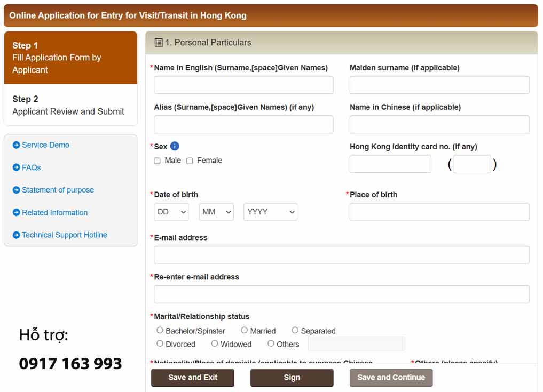543x392 pixels.
Task: Click the Sex information icon
Action: (x=175, y=146)
